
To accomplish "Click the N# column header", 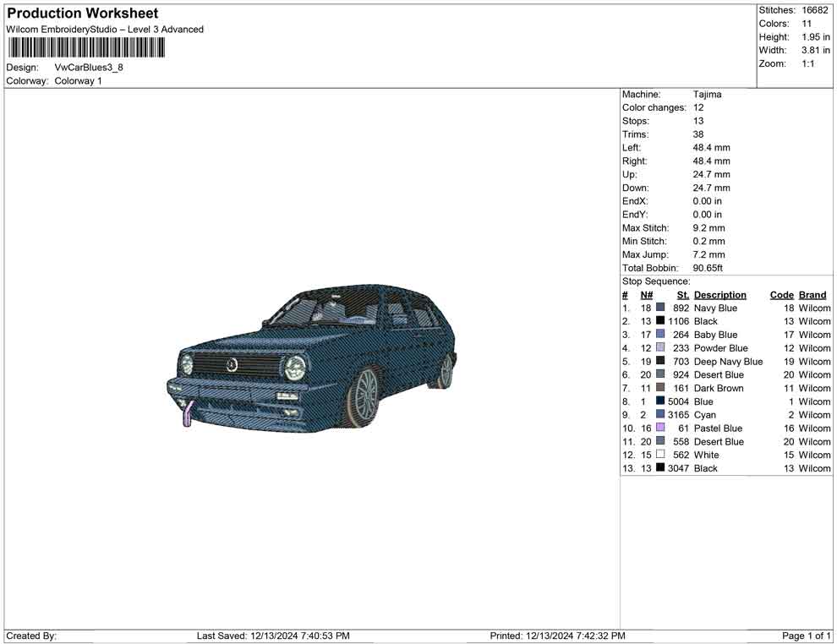I will (x=646, y=295).
